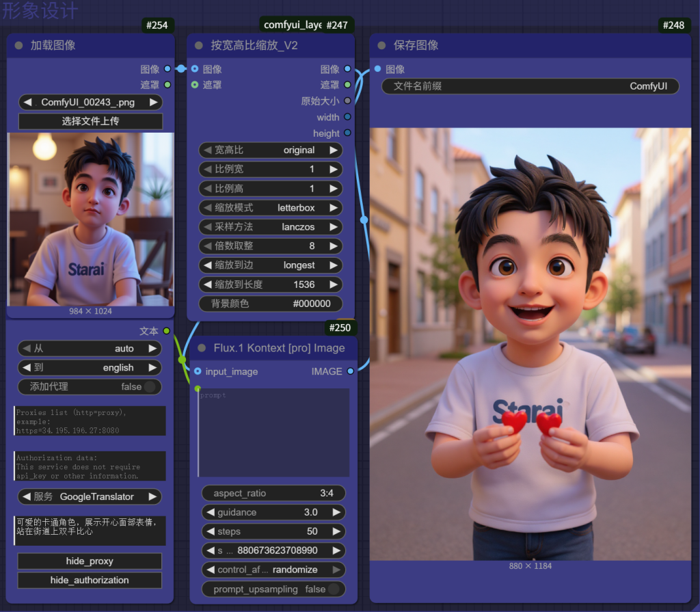This screenshot has width=700, height=612.
Task: Open the 到 english target language dropdown
Action: [x=90, y=368]
